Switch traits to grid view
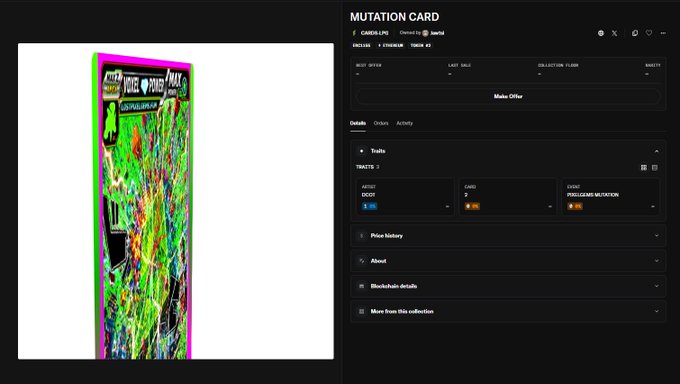This screenshot has height=384, width=680. click(x=644, y=167)
